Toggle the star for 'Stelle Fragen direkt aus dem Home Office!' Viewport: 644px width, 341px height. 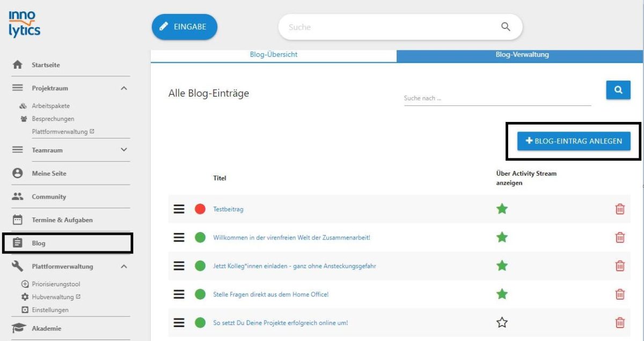click(x=502, y=294)
